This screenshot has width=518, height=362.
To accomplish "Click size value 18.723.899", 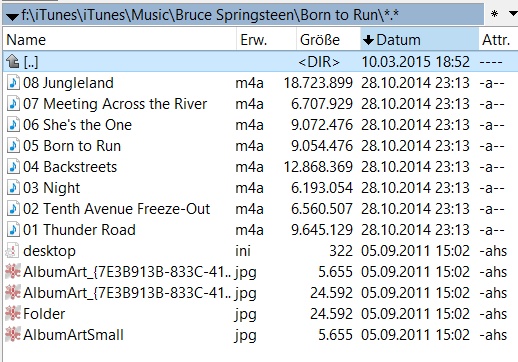I will 318,83.
